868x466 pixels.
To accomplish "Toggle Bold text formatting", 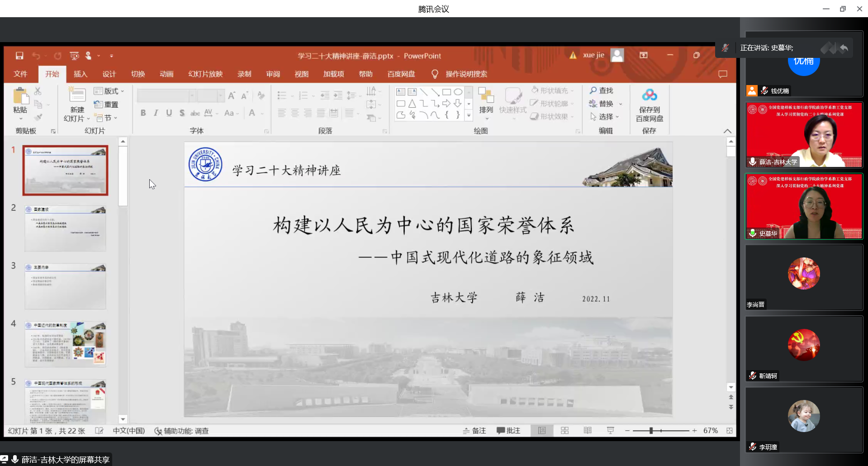I will click(143, 113).
